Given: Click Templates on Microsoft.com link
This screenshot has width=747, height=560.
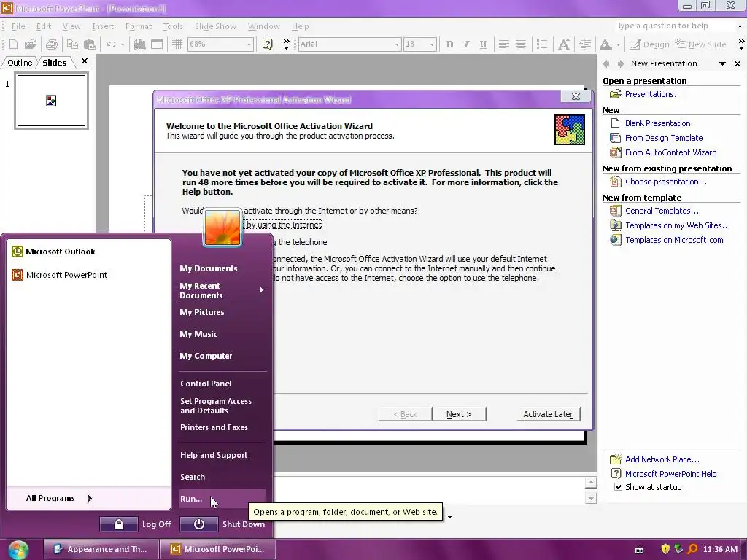Looking at the screenshot, I should click(x=674, y=240).
